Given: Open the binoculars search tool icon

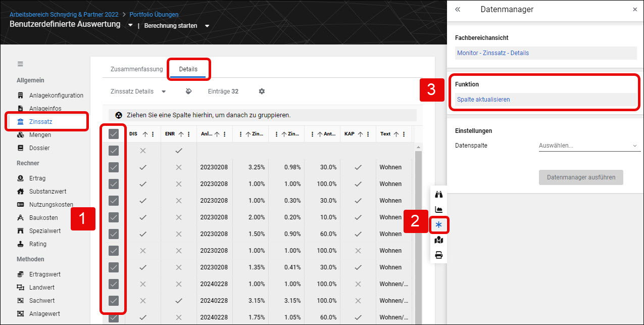Looking at the screenshot, I should coord(438,195).
